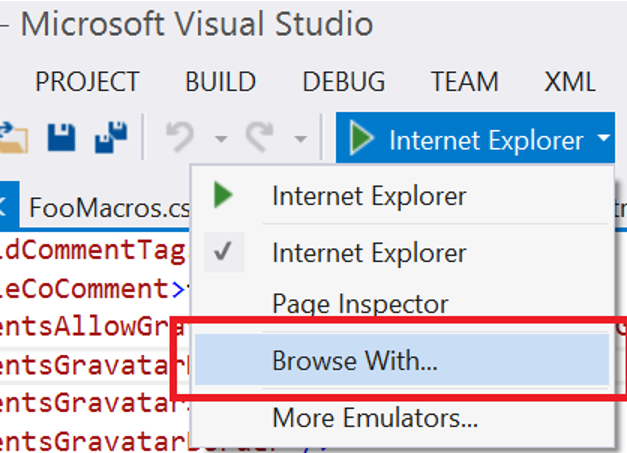Click the CoComment code line text
This screenshot has width=627, height=453.
[92, 289]
